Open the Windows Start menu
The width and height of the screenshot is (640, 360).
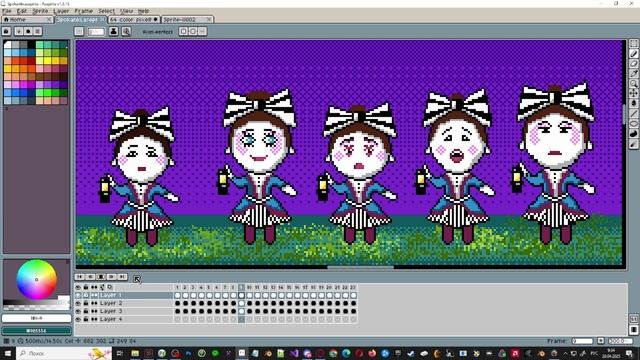pos(8,353)
